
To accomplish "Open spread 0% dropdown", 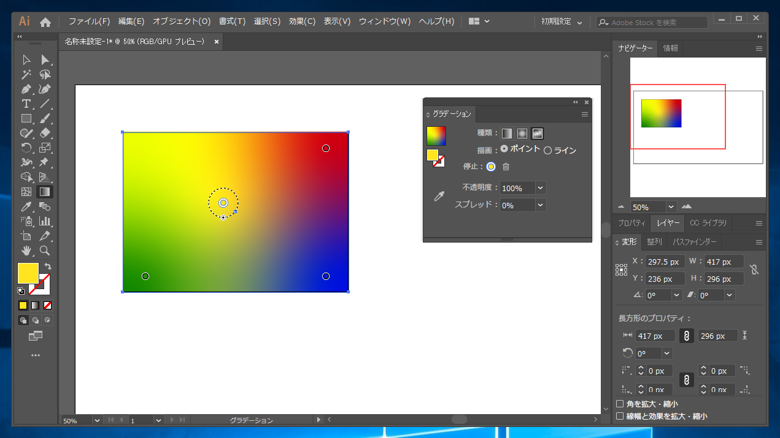I will click(540, 205).
